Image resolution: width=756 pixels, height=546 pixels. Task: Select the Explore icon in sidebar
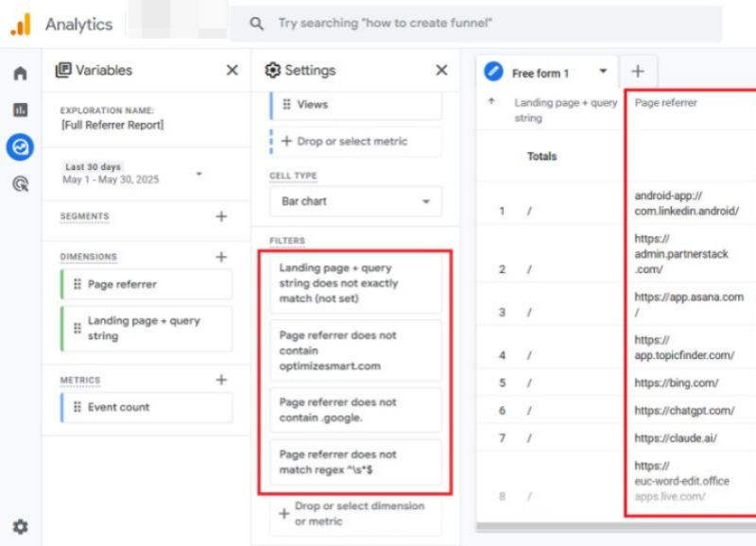pos(20,146)
